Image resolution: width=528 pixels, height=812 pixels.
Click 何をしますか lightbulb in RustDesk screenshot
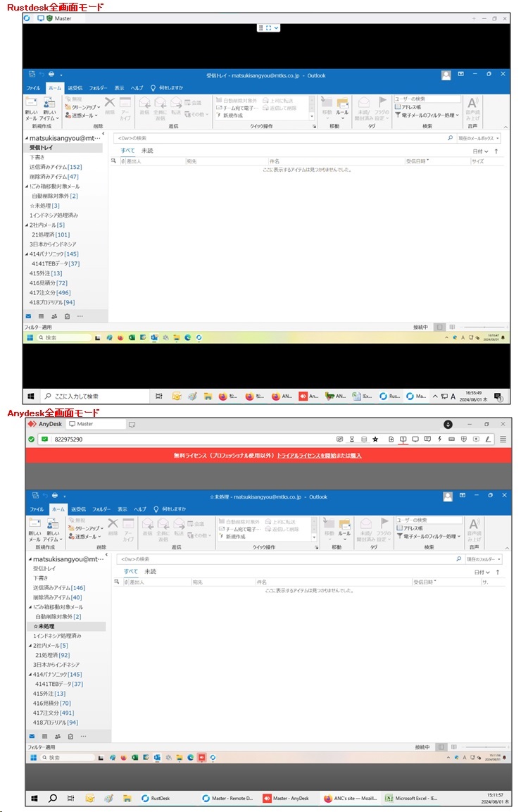[153, 88]
